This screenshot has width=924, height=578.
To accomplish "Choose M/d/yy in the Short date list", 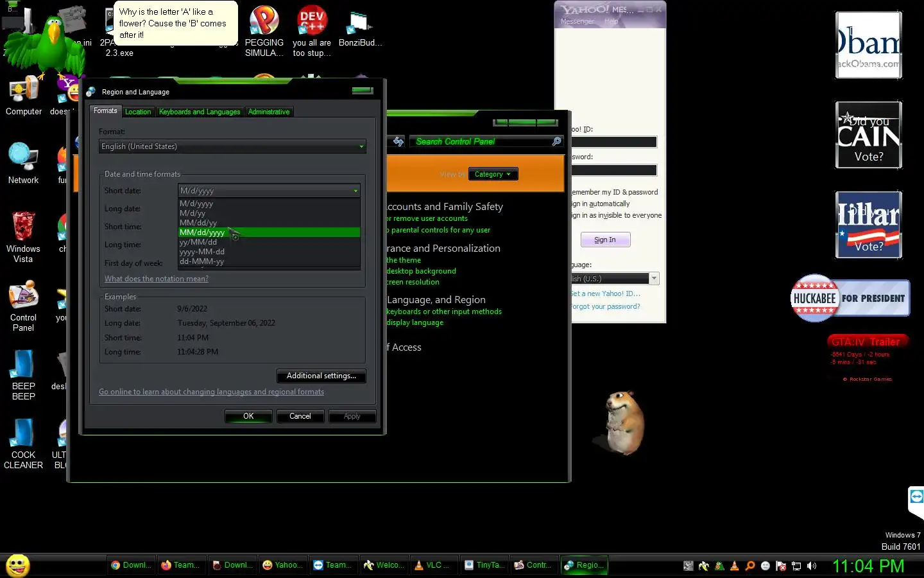I will click(x=269, y=213).
